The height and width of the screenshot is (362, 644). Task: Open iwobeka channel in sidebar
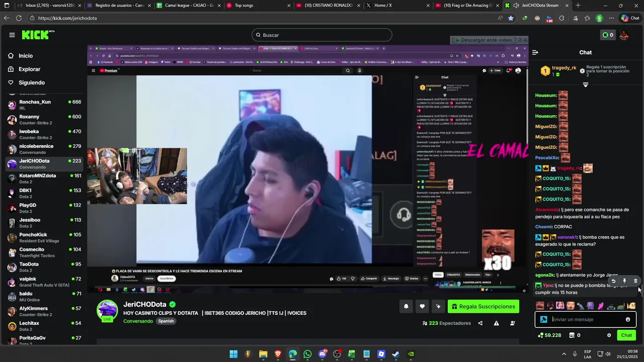44,134
